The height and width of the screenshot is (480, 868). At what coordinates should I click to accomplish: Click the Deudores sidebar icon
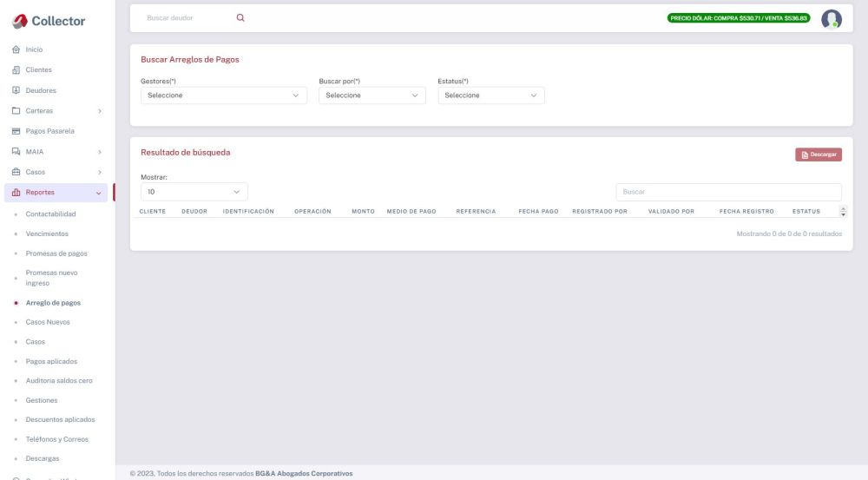click(x=16, y=90)
